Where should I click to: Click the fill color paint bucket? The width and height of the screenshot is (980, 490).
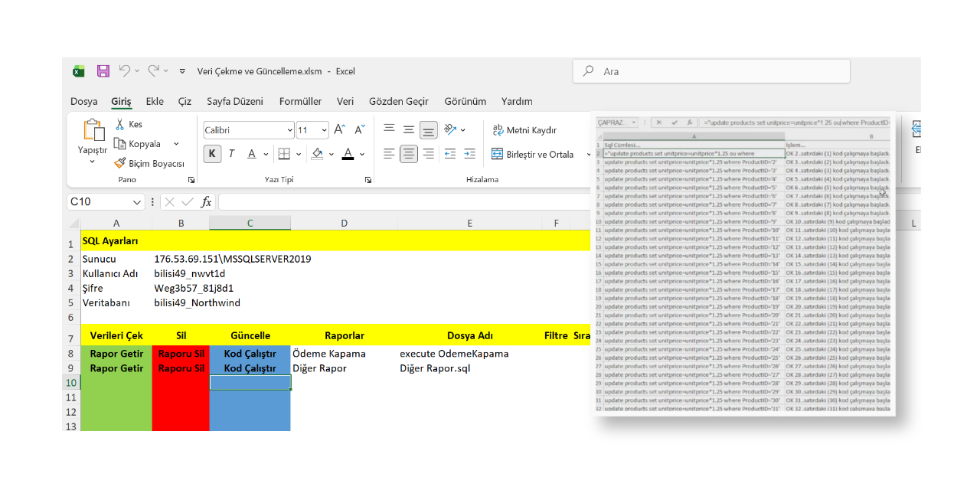318,154
